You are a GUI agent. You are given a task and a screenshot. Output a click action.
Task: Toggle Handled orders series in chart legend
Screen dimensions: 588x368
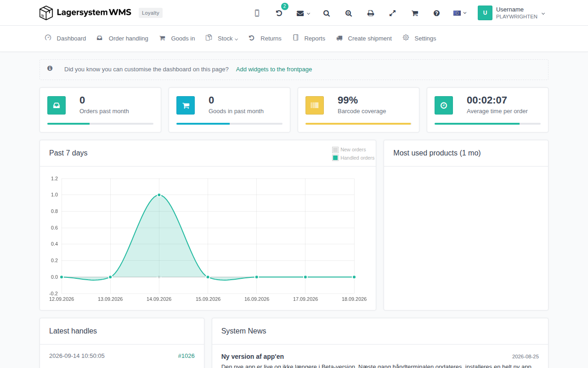click(x=353, y=158)
